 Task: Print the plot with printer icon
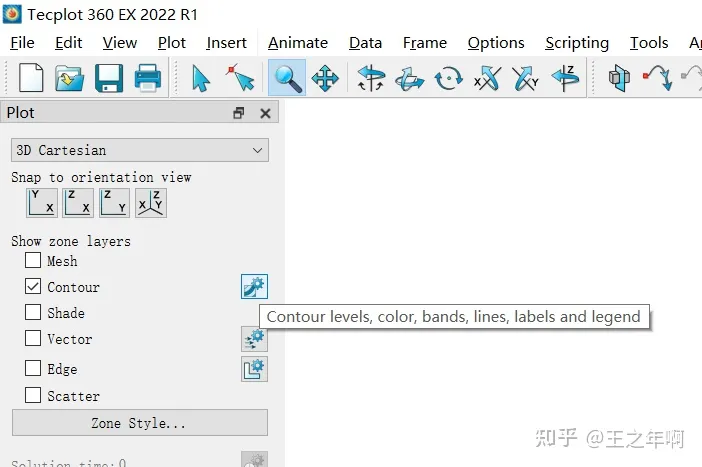click(x=148, y=78)
